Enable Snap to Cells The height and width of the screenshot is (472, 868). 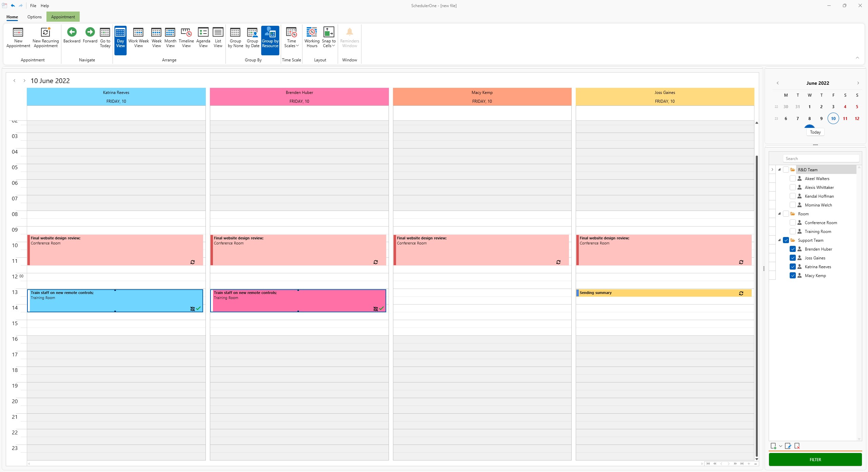click(x=328, y=37)
